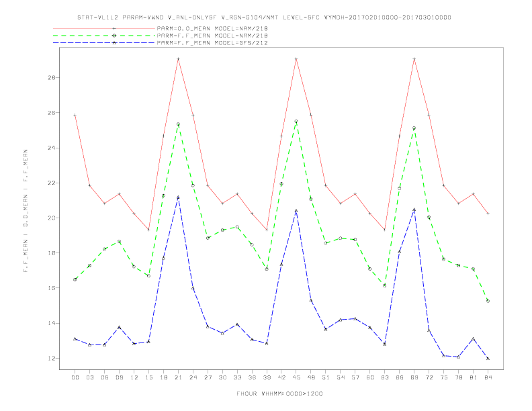Screen dimensions: 532x411
Task: Click the red solid legend line sample
Action: tap(104, 28)
